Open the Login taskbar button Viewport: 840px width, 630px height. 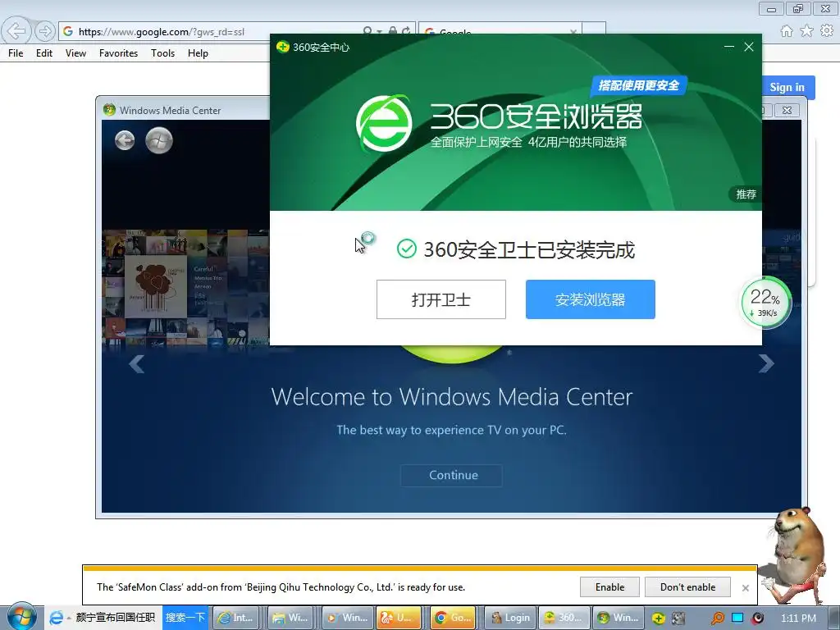tap(510, 618)
